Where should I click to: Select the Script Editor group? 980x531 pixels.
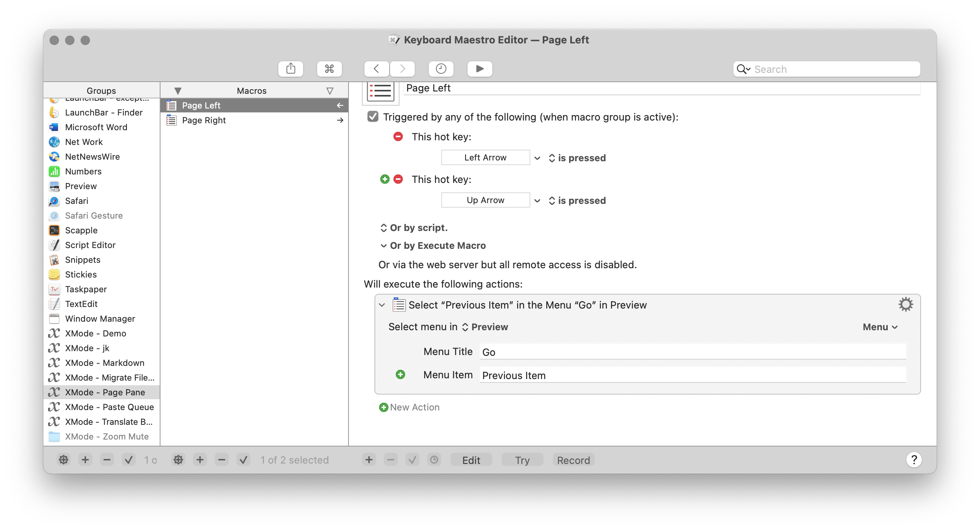click(x=90, y=245)
